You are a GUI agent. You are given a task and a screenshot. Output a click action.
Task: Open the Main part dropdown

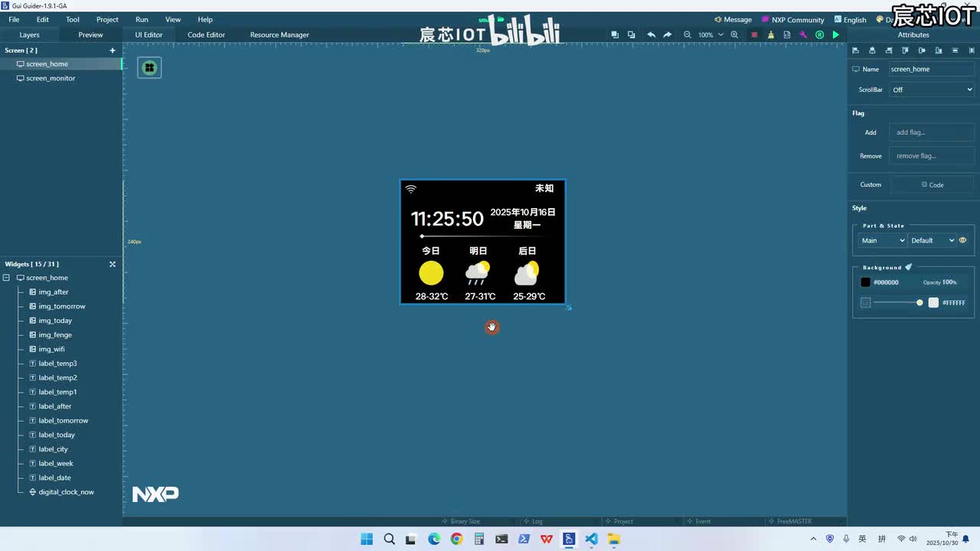[x=882, y=240]
